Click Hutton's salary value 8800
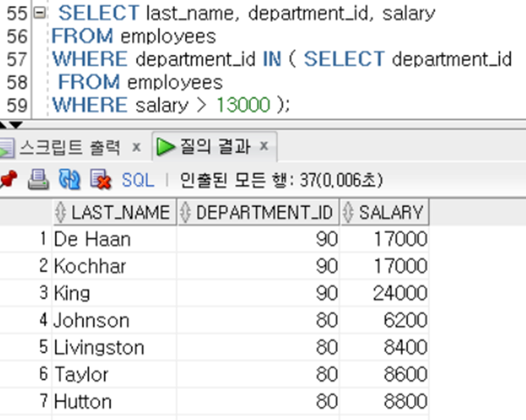 [x=405, y=402]
